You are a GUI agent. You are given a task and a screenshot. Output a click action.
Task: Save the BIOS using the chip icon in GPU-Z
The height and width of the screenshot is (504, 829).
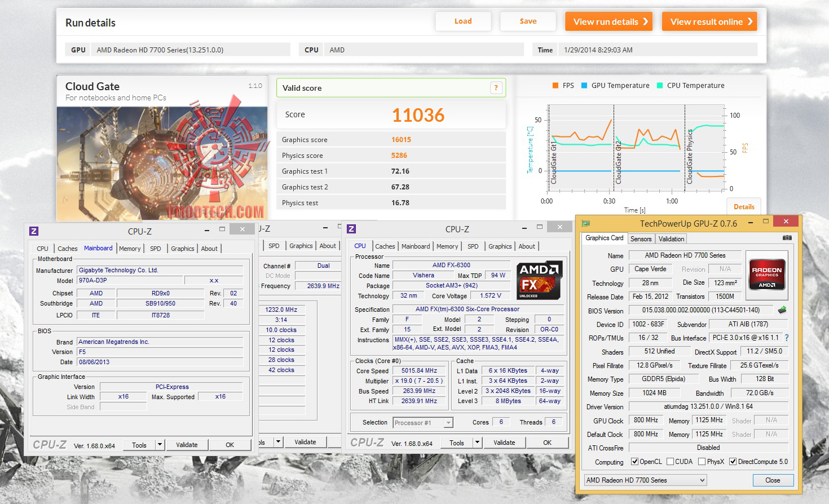782,310
